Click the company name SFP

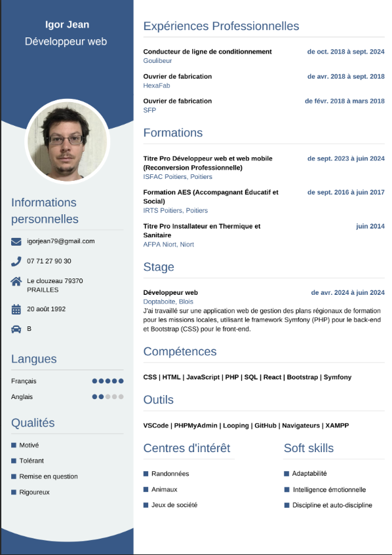149,110
